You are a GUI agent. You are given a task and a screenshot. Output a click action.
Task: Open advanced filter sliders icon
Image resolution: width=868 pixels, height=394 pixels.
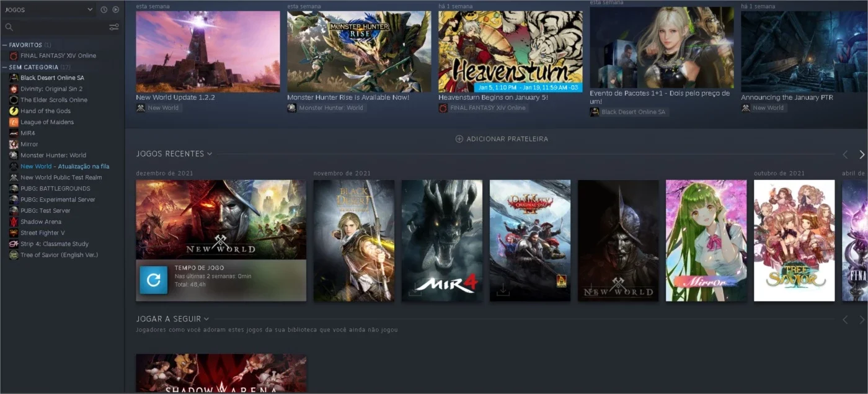click(x=114, y=27)
